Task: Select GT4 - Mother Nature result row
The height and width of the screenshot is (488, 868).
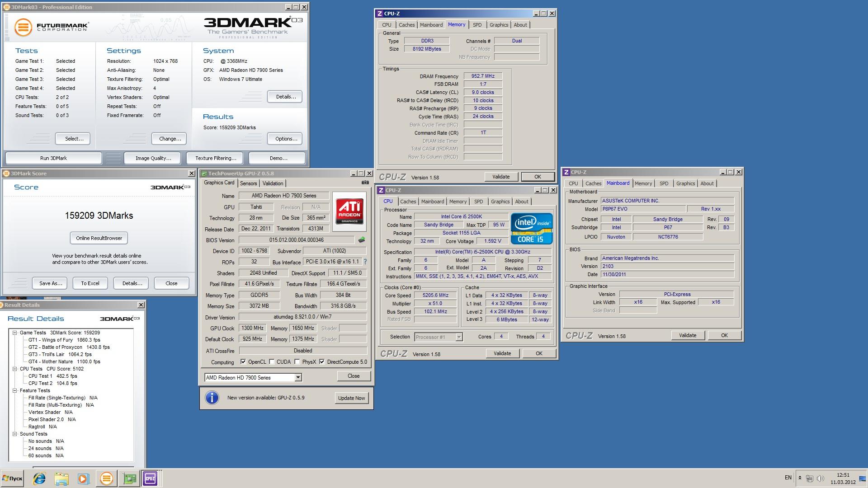Action: click(64, 361)
